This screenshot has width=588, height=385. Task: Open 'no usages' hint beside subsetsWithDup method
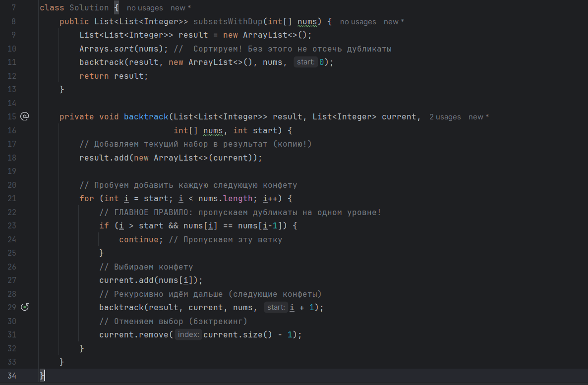pyautogui.click(x=358, y=22)
